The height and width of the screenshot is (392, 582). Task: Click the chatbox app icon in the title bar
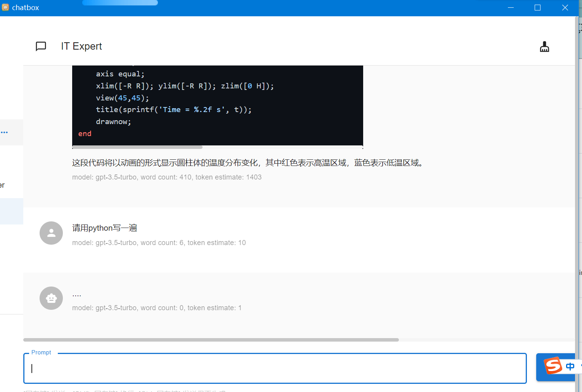5,7
